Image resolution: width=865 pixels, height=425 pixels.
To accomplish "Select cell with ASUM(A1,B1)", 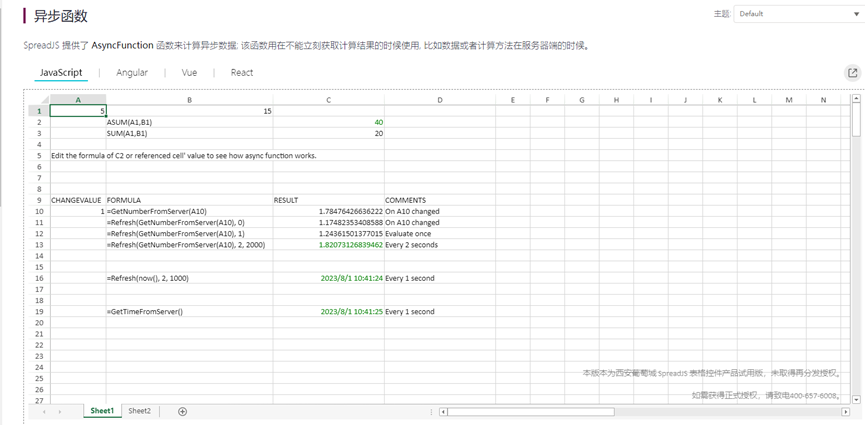I will (189, 122).
